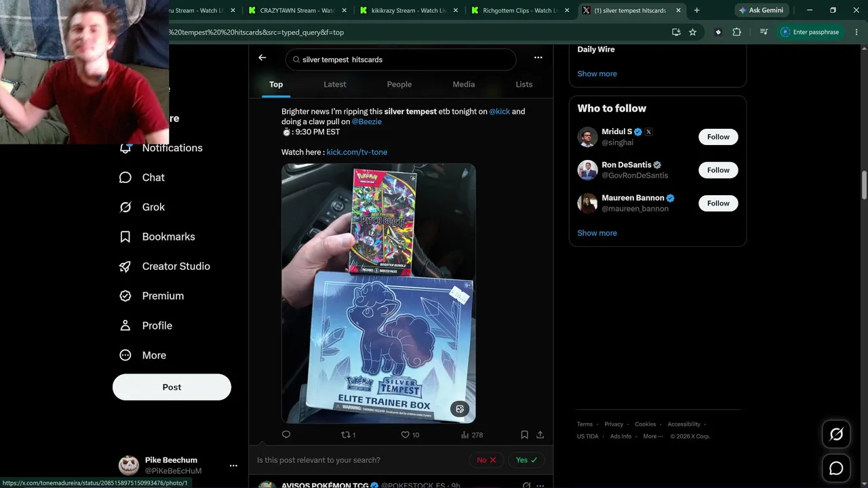Switch to the Latest search tab
The height and width of the screenshot is (488, 868).
click(x=335, y=85)
